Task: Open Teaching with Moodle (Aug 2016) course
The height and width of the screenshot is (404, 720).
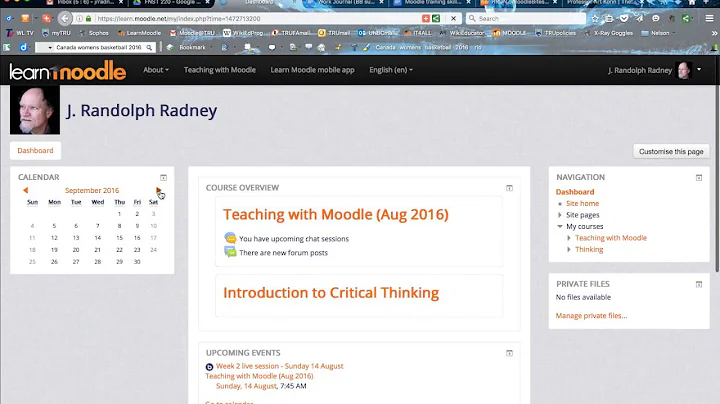Action: coord(336,214)
